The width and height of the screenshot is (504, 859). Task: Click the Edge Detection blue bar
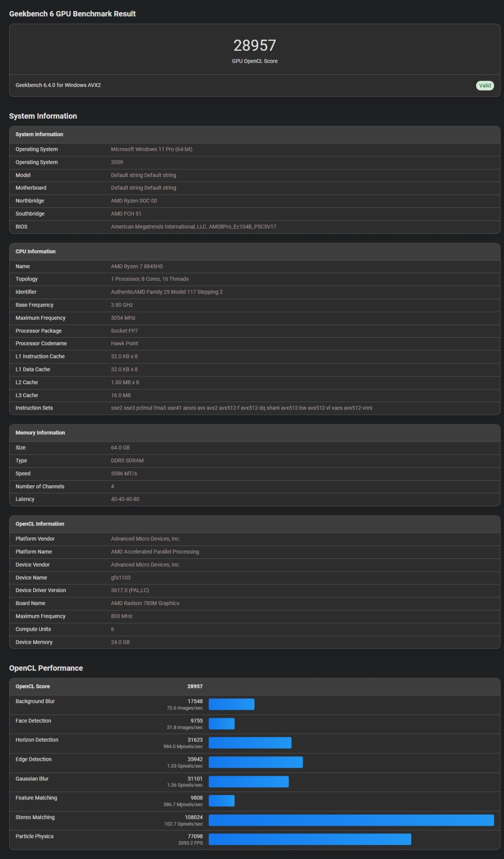256,762
